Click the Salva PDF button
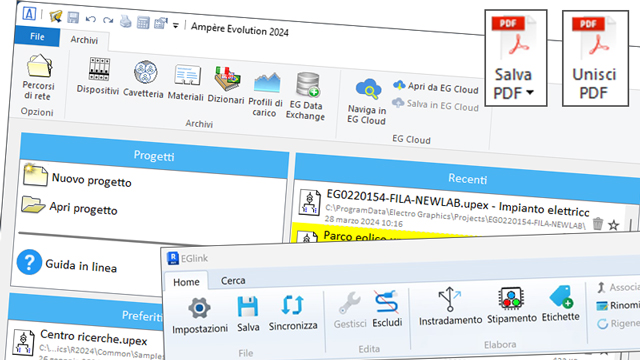640x360 pixels. tap(516, 58)
